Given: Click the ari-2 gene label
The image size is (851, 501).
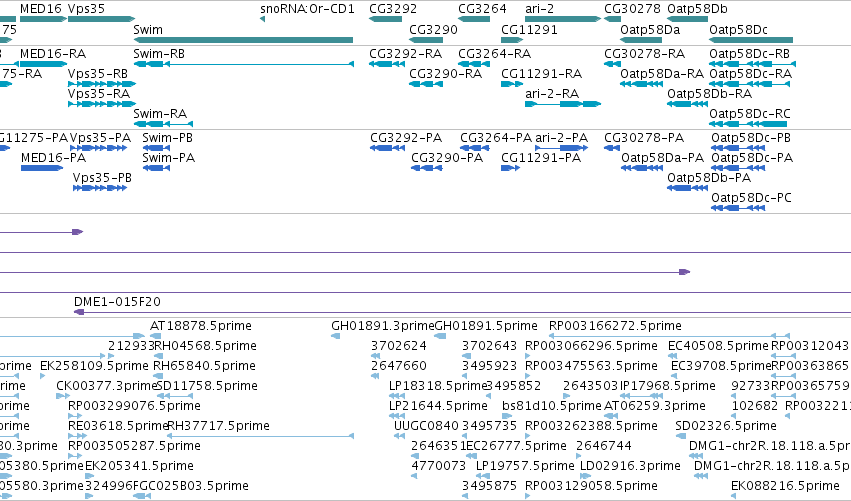Looking at the screenshot, I should [x=539, y=9].
